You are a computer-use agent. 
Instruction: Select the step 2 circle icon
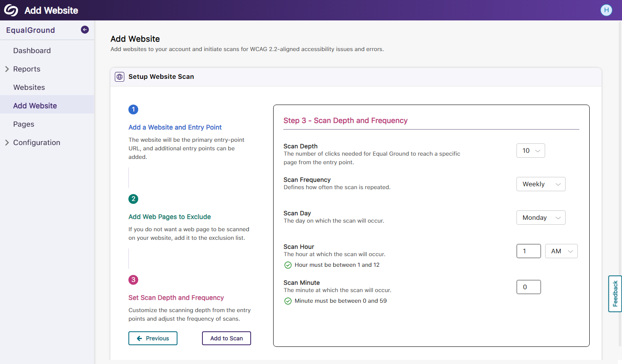tap(133, 199)
